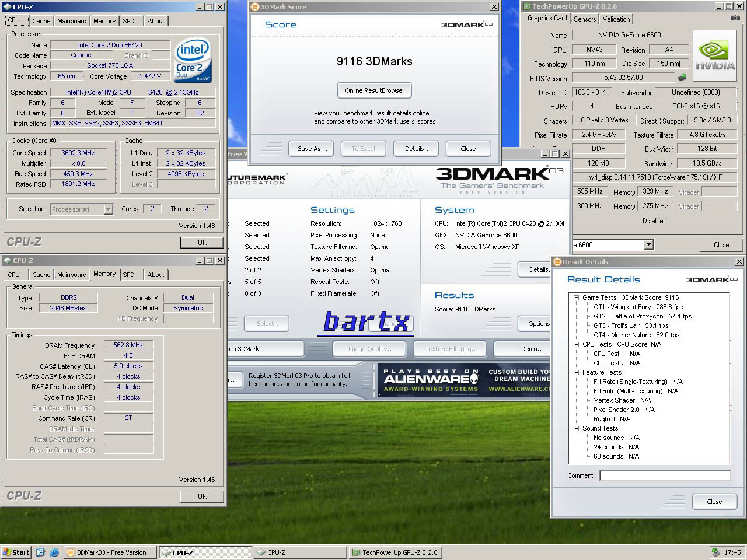Click the BIOS save chip icon in GPU-Z
This screenshot has height=560, width=747.
click(x=682, y=78)
